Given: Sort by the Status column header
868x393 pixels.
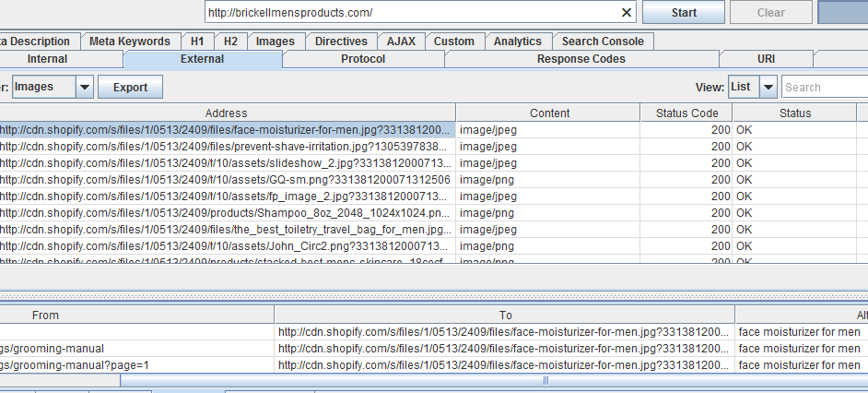Looking at the screenshot, I should [x=795, y=113].
